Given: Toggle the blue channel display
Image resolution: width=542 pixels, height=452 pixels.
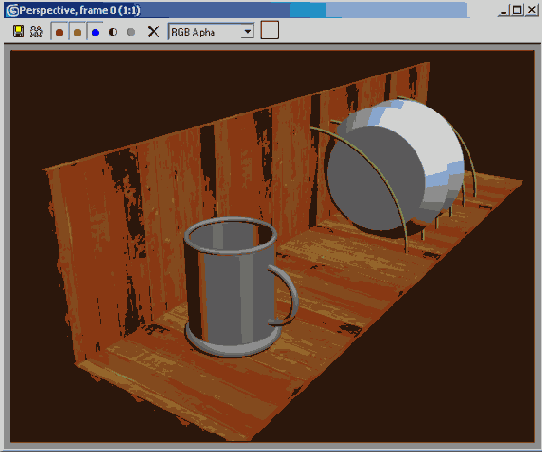Looking at the screenshot, I should click(95, 32).
